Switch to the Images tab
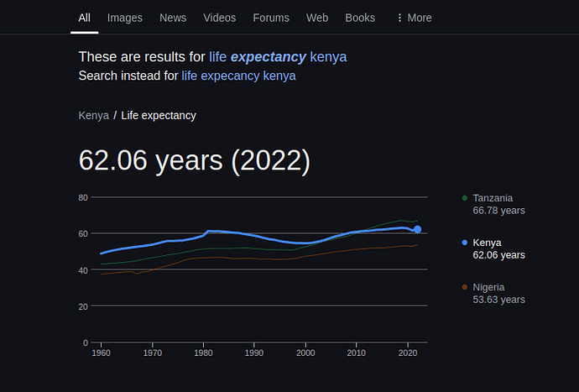The width and height of the screenshot is (579, 392). click(125, 18)
